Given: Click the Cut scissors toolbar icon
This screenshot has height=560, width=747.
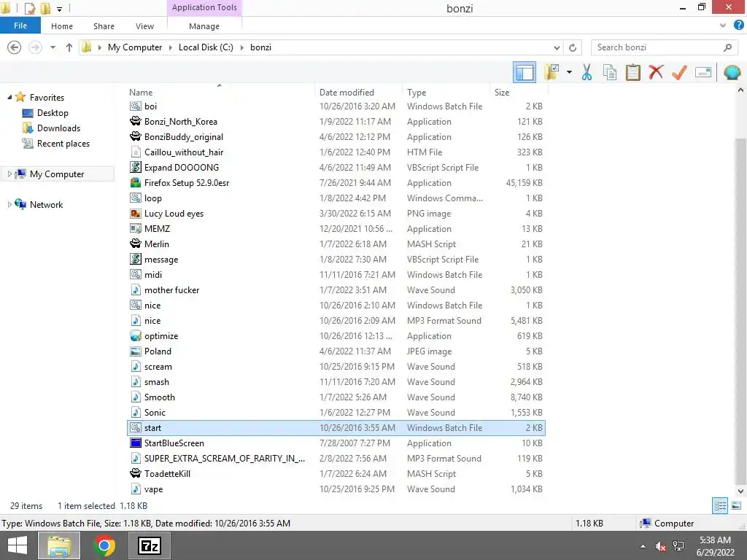Looking at the screenshot, I should (587, 72).
